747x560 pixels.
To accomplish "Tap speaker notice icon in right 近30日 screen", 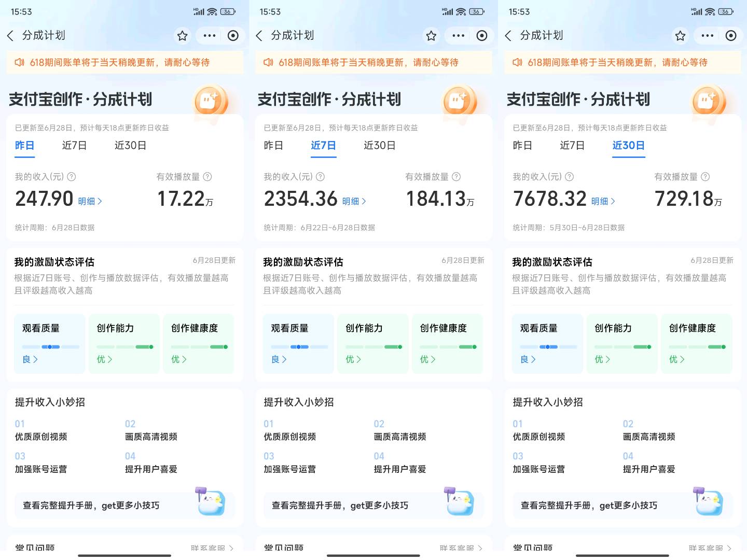I will pos(517,62).
